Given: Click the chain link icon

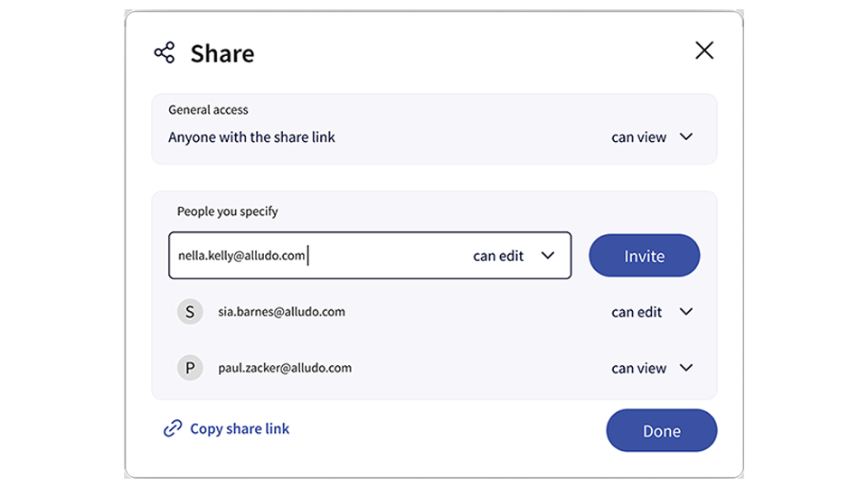Looking at the screenshot, I should click(173, 429).
